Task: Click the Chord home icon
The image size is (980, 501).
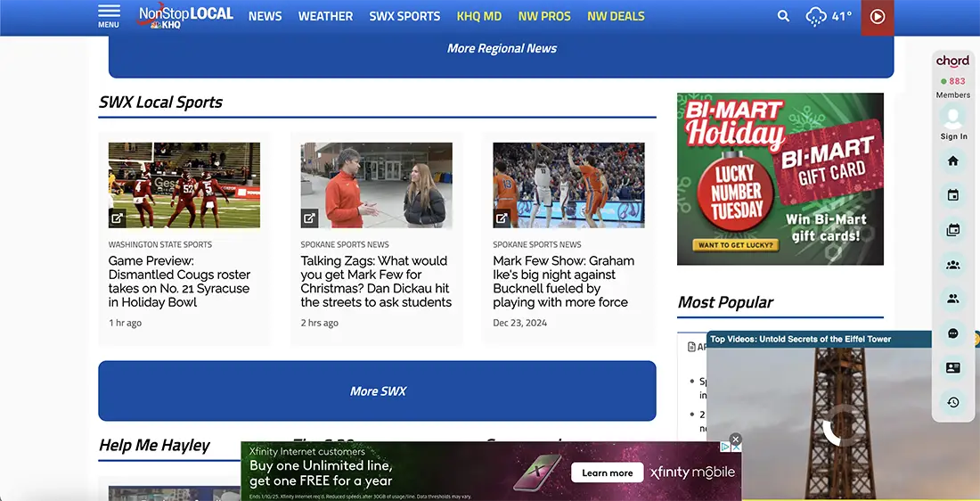Action: (x=953, y=161)
